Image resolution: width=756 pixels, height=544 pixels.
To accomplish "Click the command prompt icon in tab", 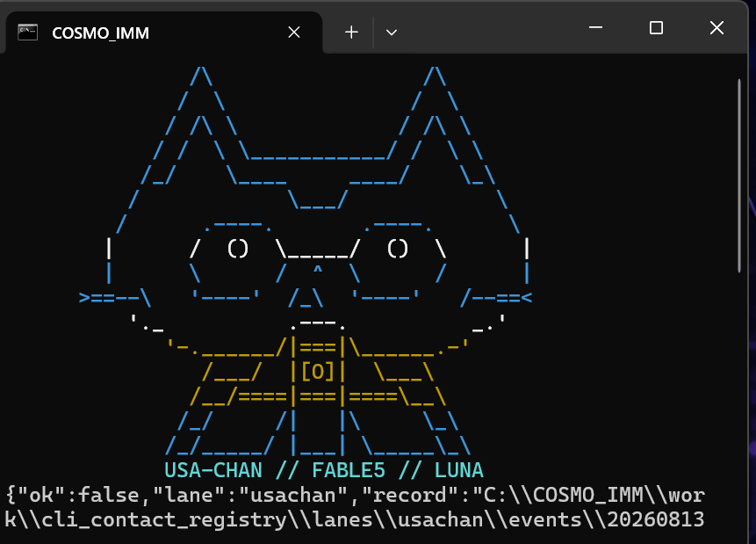I will click(x=27, y=33).
